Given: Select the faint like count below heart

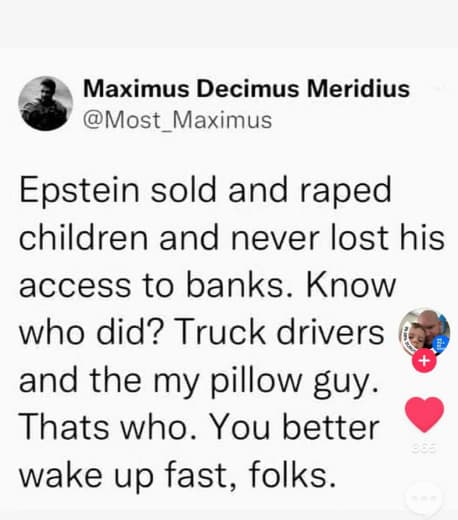Looking at the screenshot, I should click(x=424, y=449).
